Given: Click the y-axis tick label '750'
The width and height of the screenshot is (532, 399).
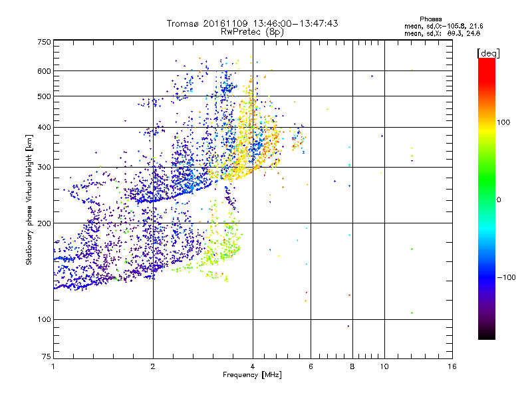Looking at the screenshot, I should [x=44, y=42].
